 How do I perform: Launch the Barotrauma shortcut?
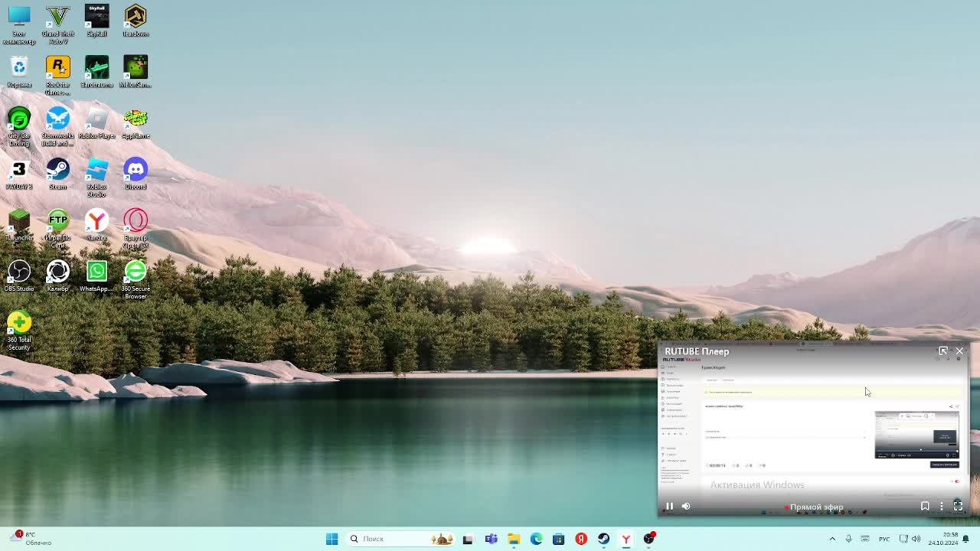(x=96, y=72)
